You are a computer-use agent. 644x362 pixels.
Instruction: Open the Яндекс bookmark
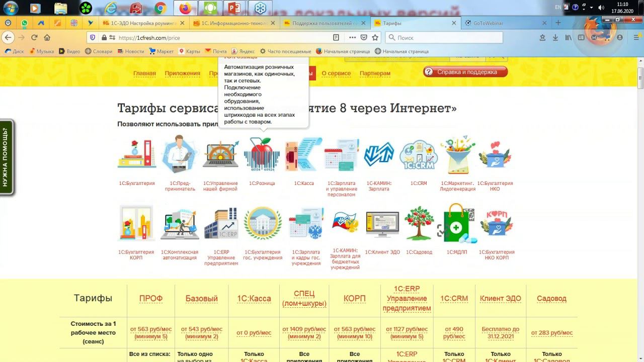243,51
